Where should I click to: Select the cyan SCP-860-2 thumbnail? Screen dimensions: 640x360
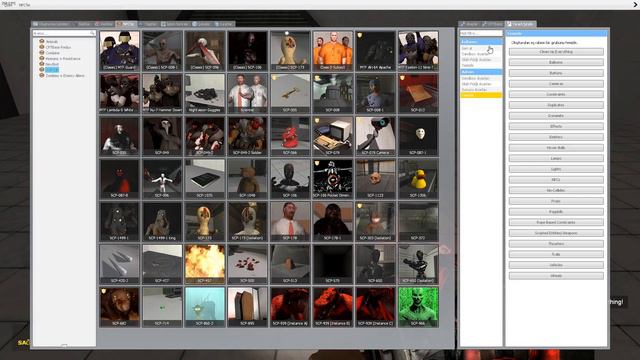[205, 307]
